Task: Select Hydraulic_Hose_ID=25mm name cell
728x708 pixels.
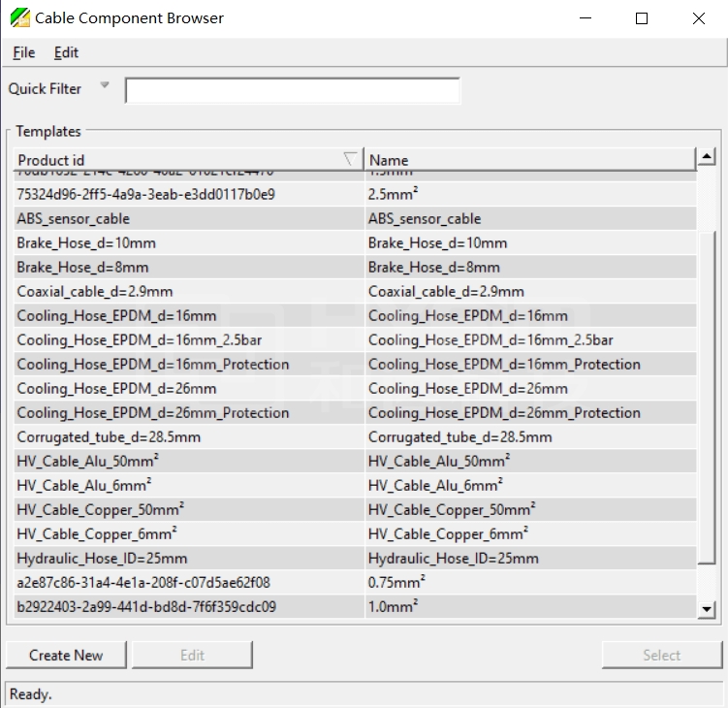Action: [530, 558]
